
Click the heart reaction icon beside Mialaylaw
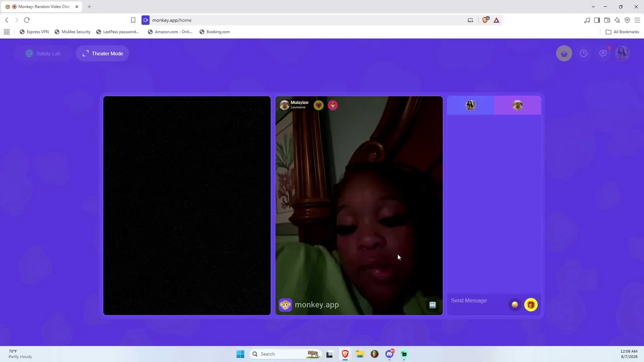tap(318, 105)
